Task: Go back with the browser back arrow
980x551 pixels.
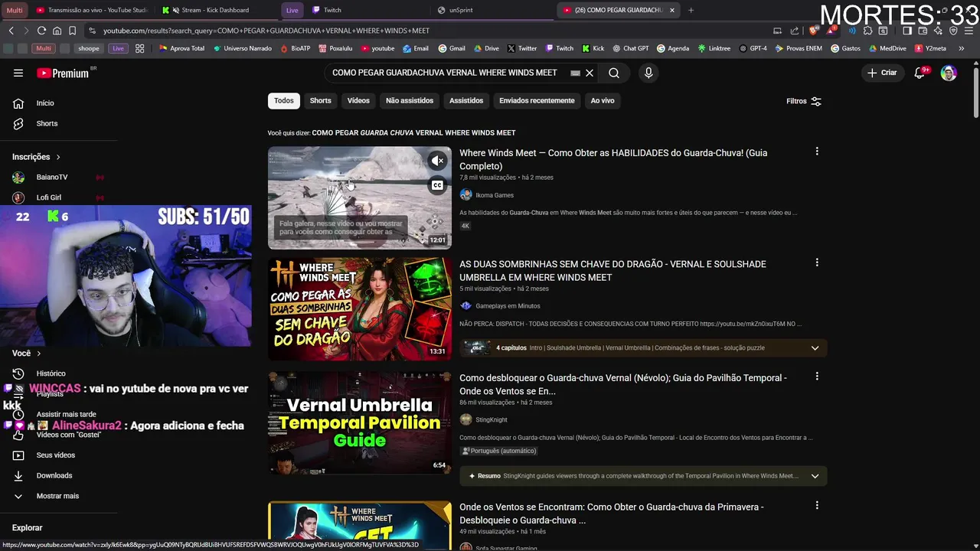Action: point(11,31)
